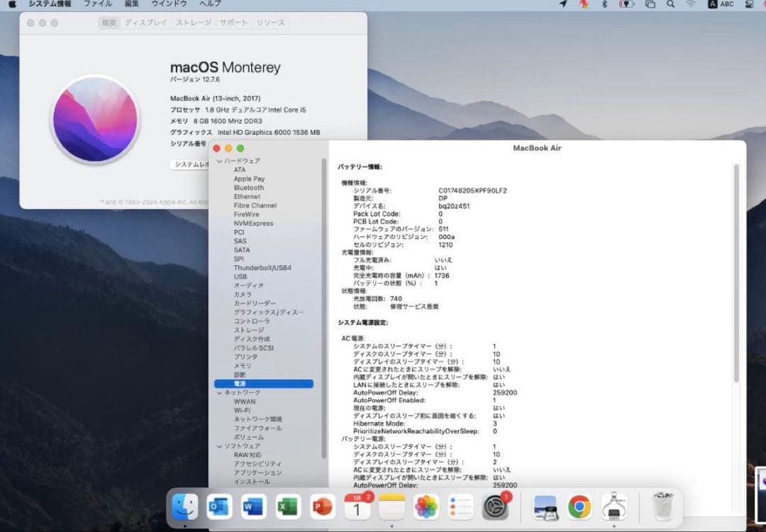Image resolution: width=766 pixels, height=532 pixels.
Task: Open the Trash in the Dock
Action: (x=663, y=507)
